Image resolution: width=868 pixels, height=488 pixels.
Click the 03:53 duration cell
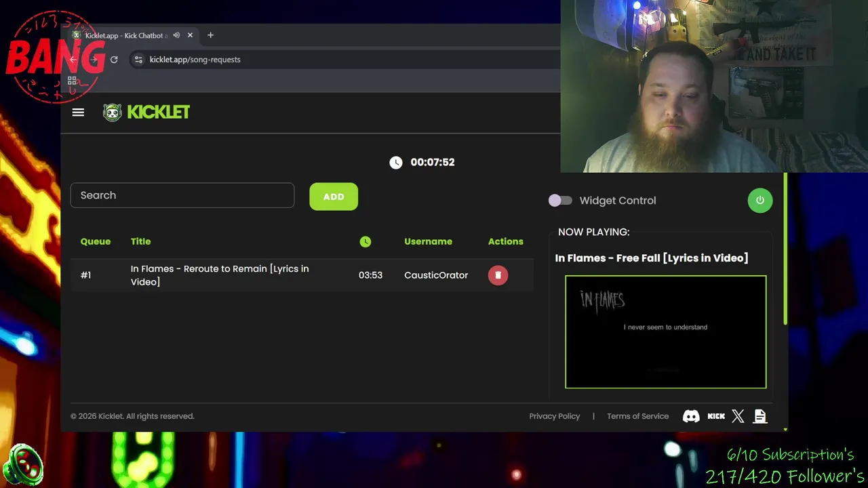(370, 275)
